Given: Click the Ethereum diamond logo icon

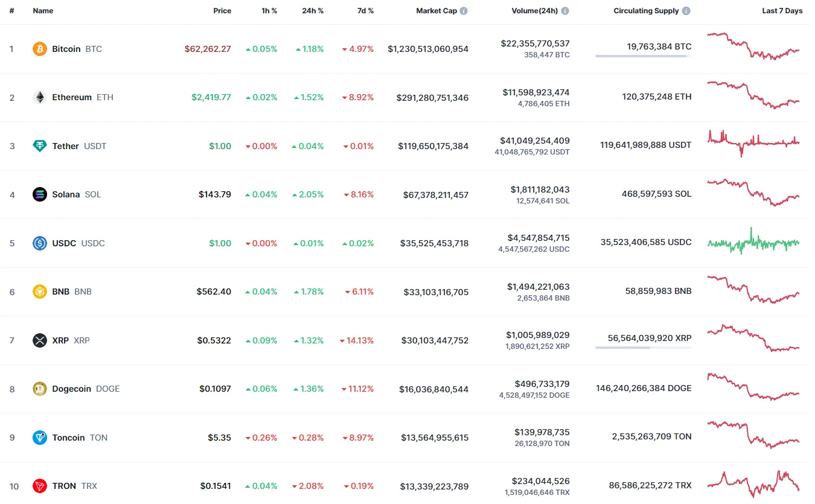Looking at the screenshot, I should tap(39, 97).
